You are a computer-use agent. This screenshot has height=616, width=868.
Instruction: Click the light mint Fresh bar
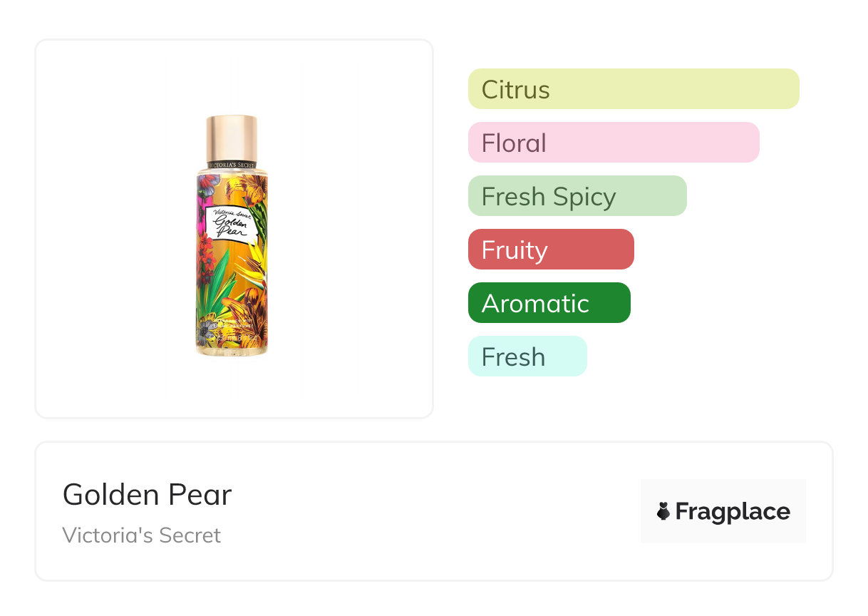[x=527, y=356]
